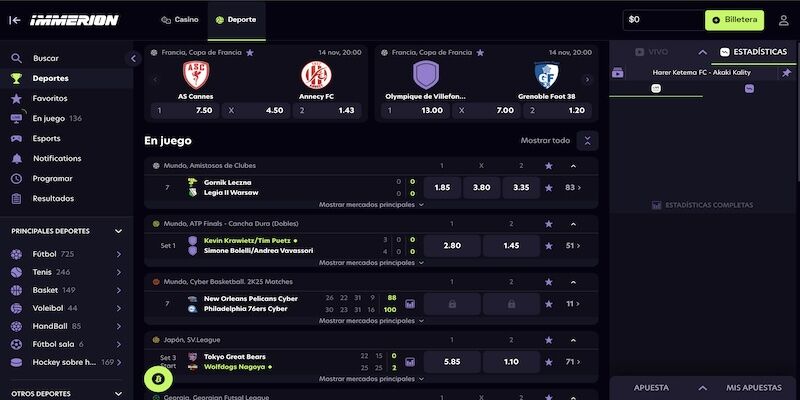
Task: Click the pin icon beside Harer Ketema match
Action: tap(787, 73)
